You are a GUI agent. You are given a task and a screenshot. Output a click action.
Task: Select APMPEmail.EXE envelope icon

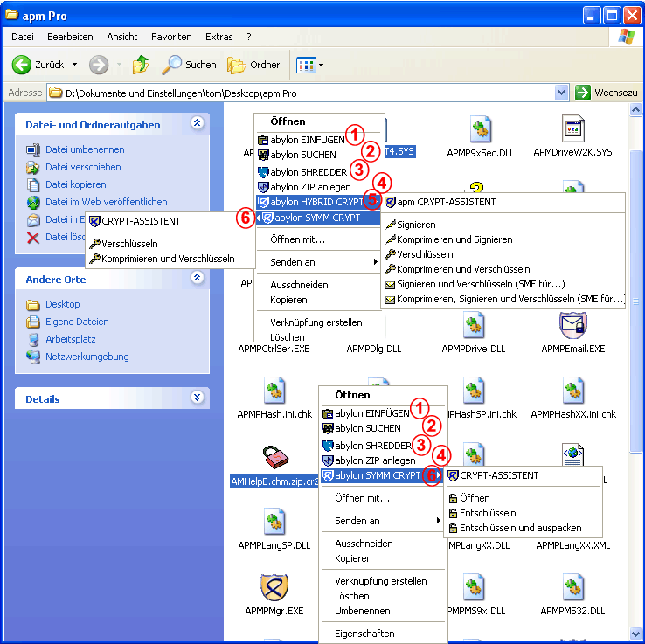click(x=573, y=325)
